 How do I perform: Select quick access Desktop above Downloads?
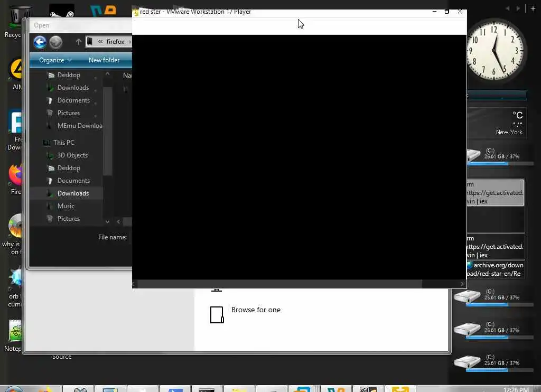(x=69, y=75)
